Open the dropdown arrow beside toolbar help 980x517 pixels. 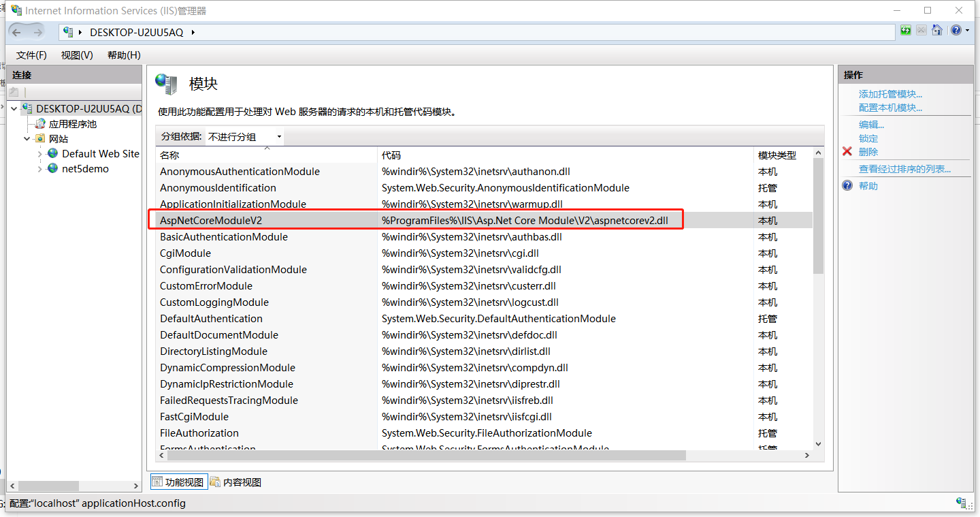point(966,31)
